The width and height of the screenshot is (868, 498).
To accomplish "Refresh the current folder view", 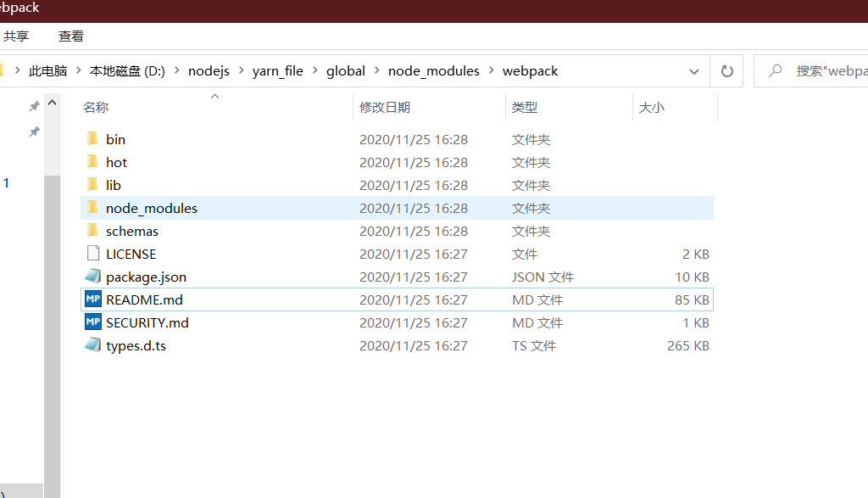I will 726,71.
